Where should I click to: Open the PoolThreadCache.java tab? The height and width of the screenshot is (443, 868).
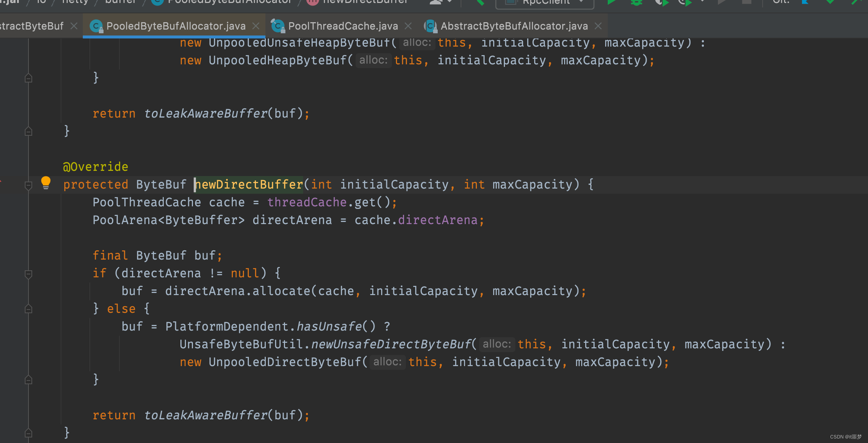coord(343,26)
